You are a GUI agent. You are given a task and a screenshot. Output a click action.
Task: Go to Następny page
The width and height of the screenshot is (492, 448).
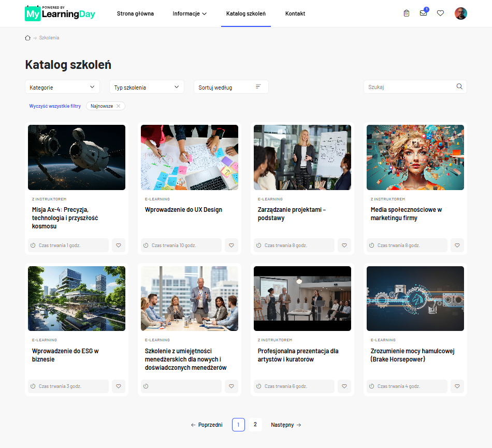click(286, 425)
